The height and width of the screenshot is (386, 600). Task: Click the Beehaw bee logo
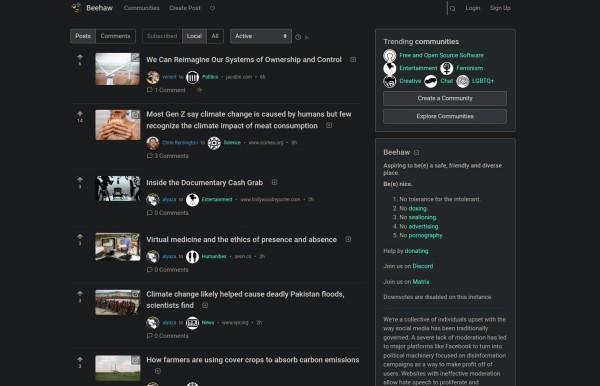(x=77, y=8)
